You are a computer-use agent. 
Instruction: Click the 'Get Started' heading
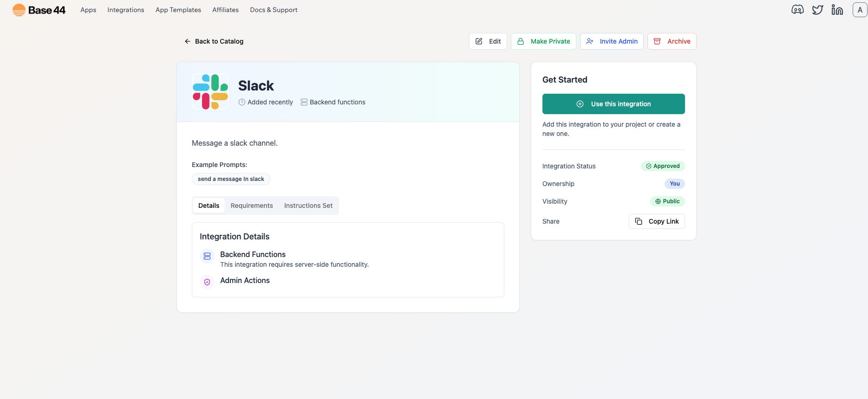click(x=565, y=80)
